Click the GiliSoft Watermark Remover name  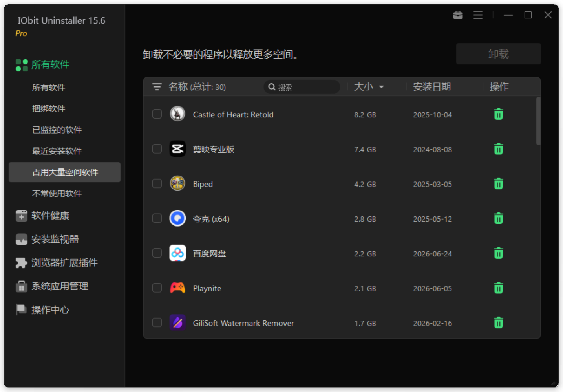tap(243, 323)
